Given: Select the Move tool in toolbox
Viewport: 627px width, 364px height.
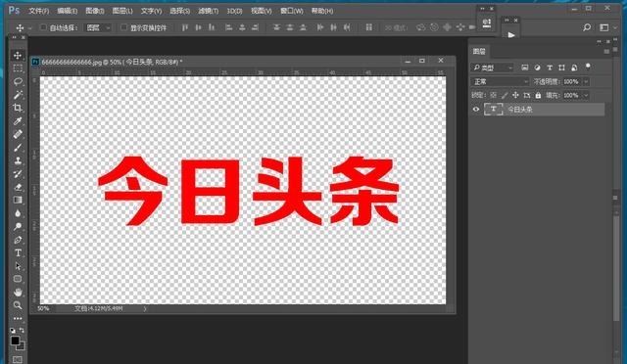Looking at the screenshot, I should [18, 55].
